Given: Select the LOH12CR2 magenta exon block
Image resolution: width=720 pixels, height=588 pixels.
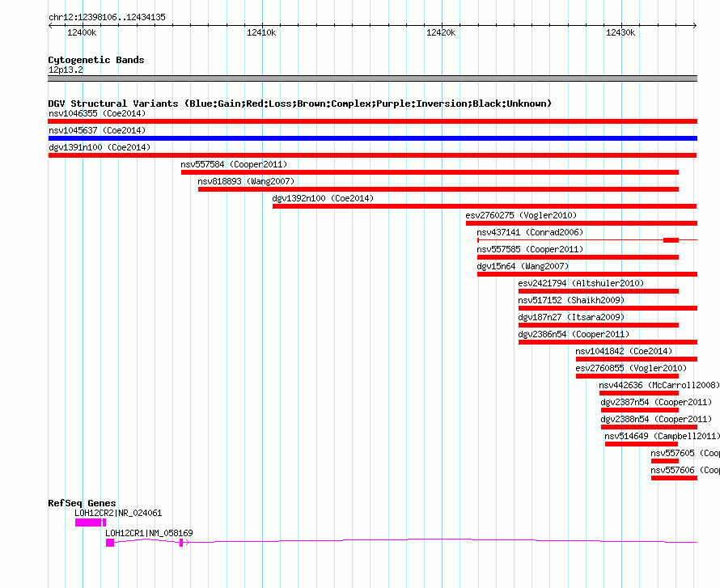Looking at the screenshot, I should [88, 522].
